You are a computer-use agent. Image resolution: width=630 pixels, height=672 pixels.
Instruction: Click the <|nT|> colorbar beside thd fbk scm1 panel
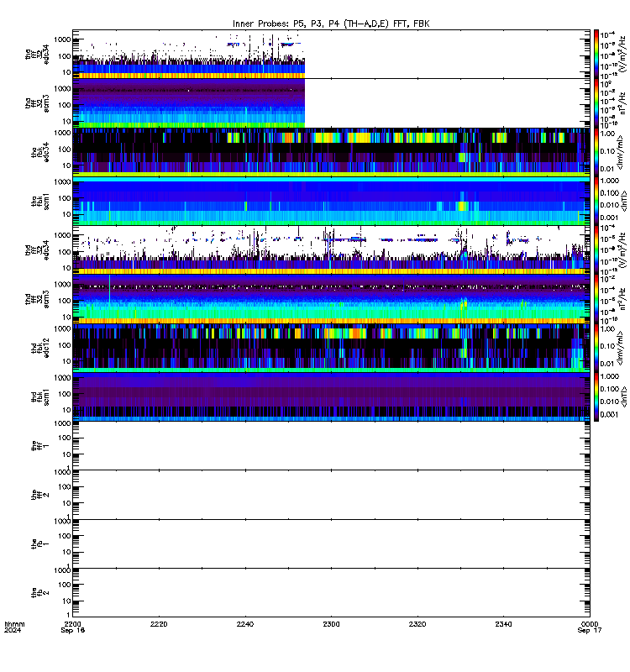click(596, 396)
